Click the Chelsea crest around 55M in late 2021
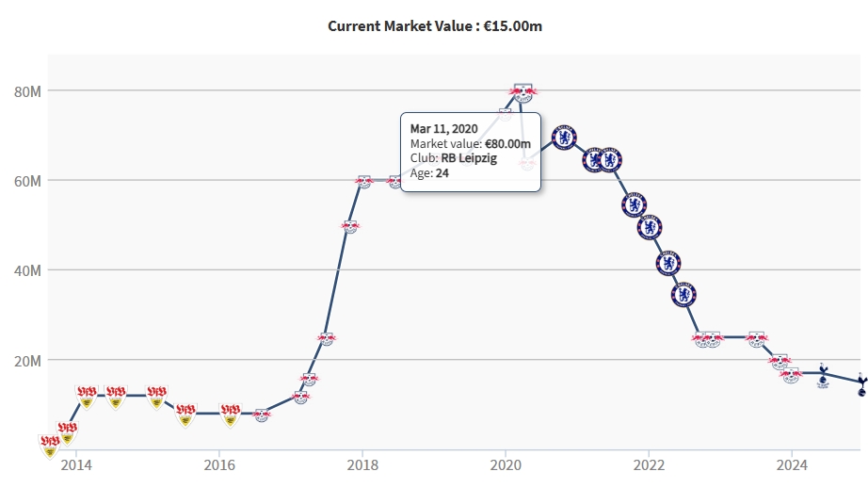The height and width of the screenshot is (488, 868). coord(635,204)
